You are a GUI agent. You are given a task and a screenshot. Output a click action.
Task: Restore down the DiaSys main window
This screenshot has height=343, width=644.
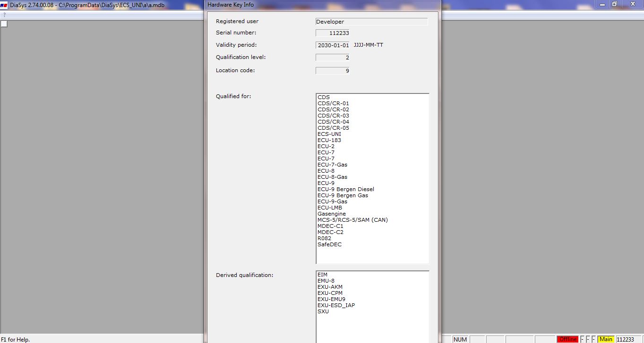coord(615,4)
